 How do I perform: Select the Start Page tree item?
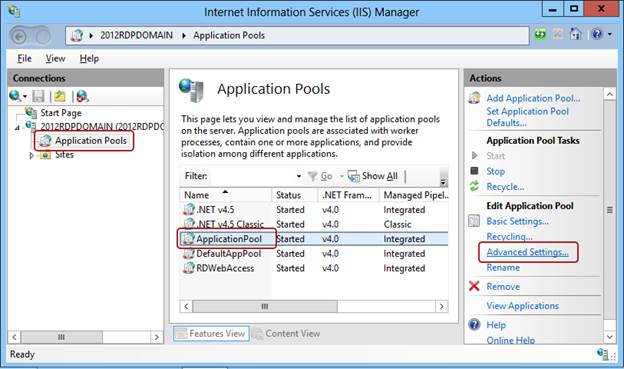point(60,113)
